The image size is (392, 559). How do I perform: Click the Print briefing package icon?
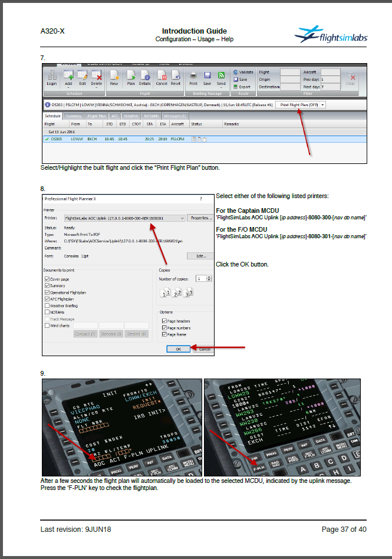(193, 76)
